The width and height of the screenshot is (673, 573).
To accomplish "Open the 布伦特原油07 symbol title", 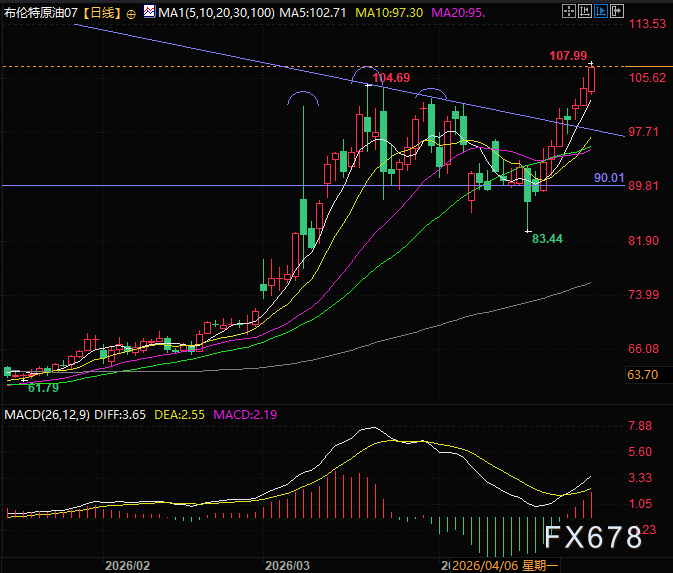I will pos(41,13).
